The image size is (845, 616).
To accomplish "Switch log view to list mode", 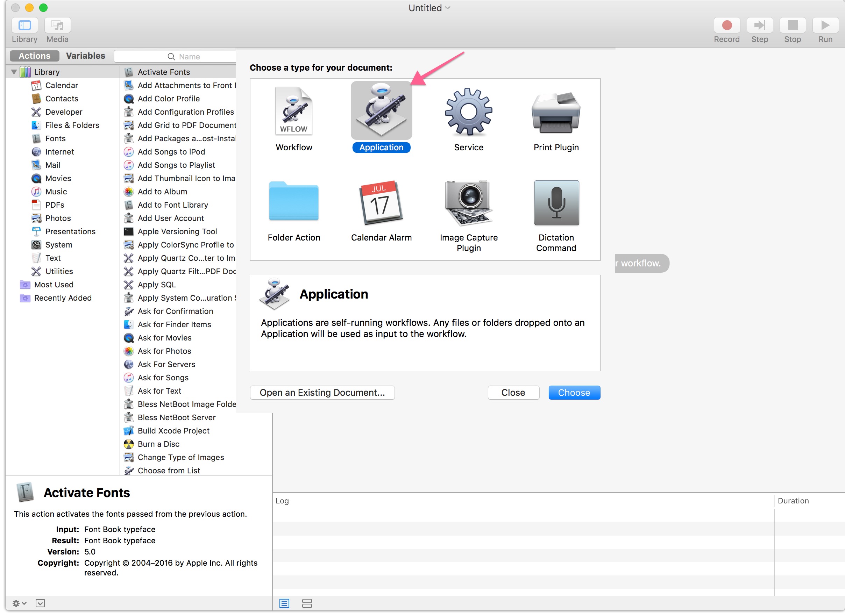I will (284, 603).
